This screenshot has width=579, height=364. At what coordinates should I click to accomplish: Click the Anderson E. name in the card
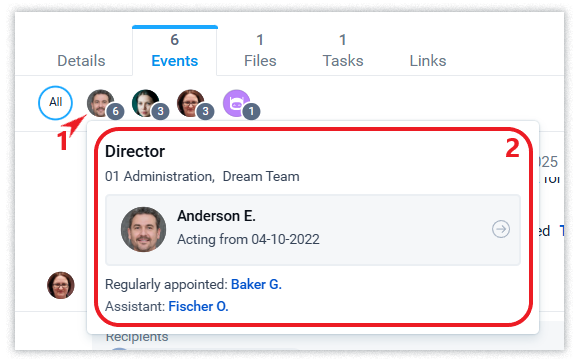click(216, 216)
